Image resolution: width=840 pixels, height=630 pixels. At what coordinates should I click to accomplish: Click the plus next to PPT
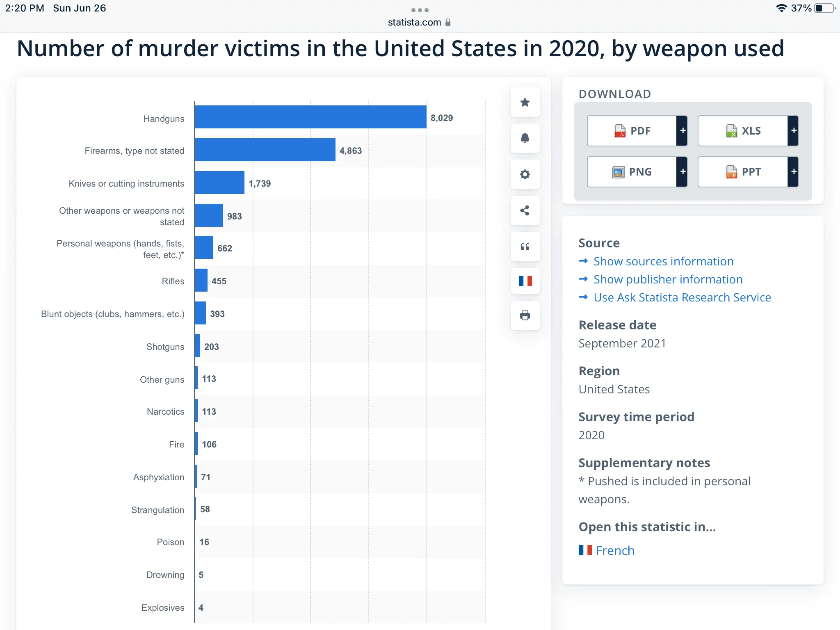(793, 172)
